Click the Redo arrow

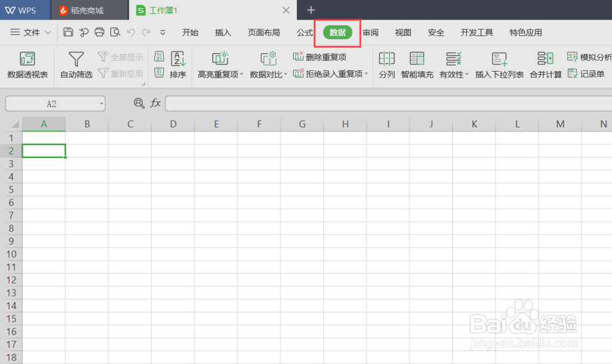pyautogui.click(x=146, y=32)
